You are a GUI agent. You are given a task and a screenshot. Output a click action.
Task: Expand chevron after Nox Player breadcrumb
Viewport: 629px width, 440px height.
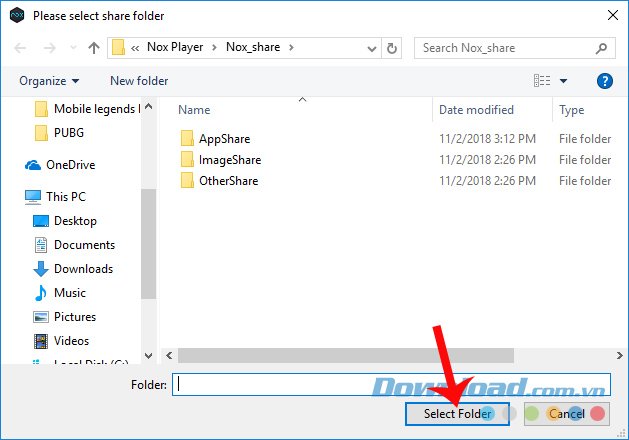[x=215, y=48]
